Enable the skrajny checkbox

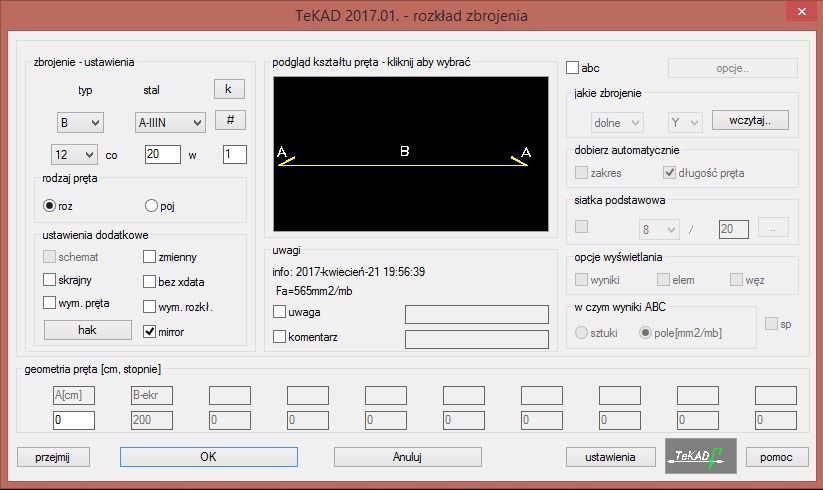tap(49, 280)
